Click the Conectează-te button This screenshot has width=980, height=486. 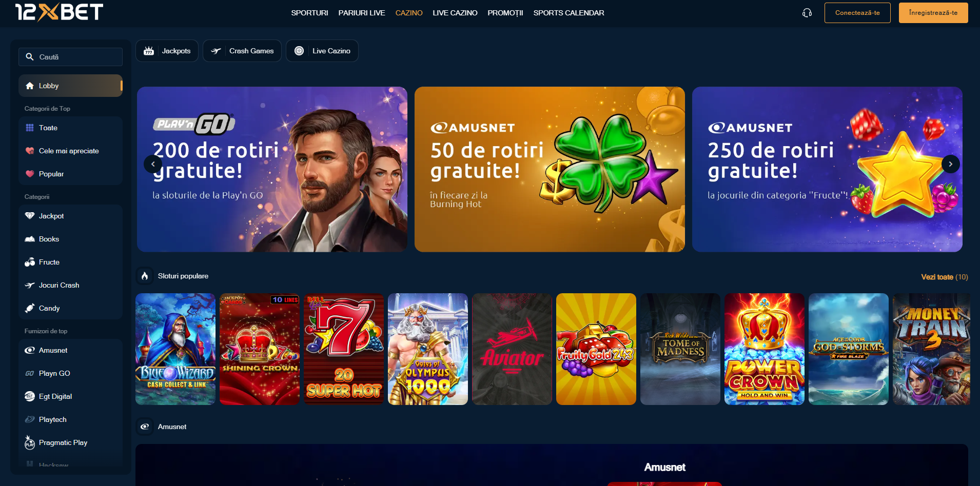point(857,13)
